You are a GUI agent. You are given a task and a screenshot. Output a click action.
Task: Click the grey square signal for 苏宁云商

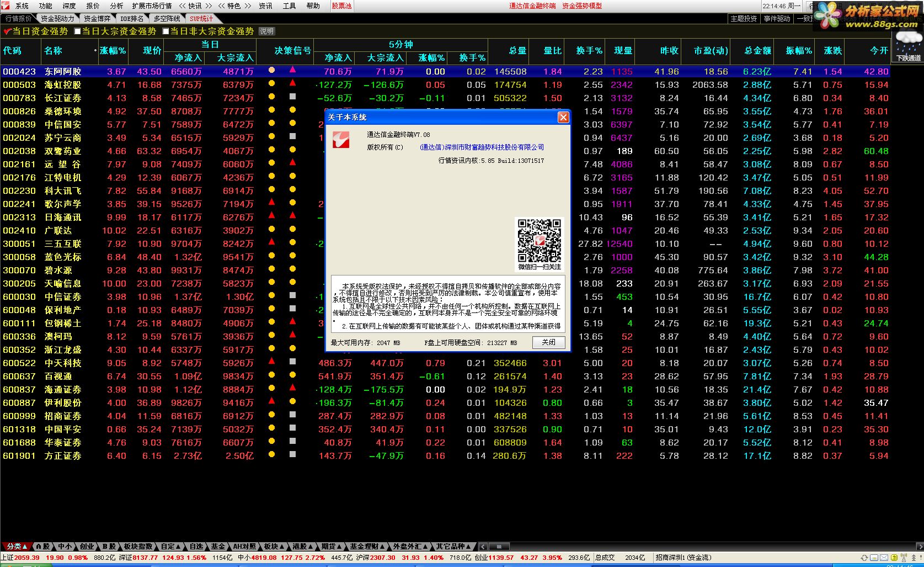pos(292,136)
